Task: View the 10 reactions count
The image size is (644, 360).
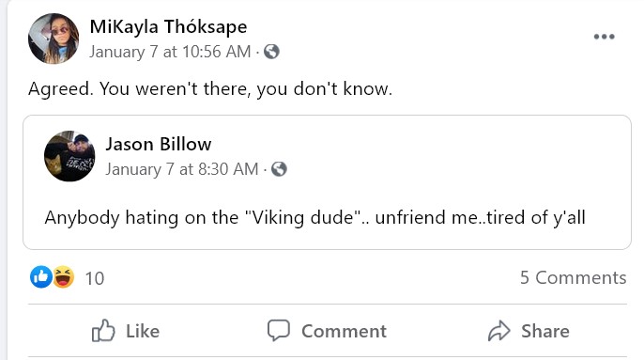Action: [x=95, y=278]
